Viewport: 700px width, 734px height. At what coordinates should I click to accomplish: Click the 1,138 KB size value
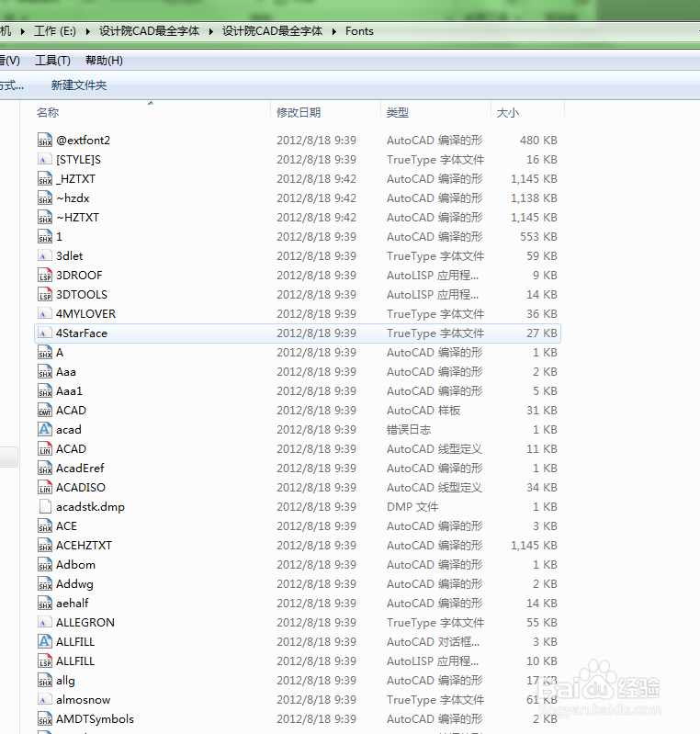[x=534, y=198]
